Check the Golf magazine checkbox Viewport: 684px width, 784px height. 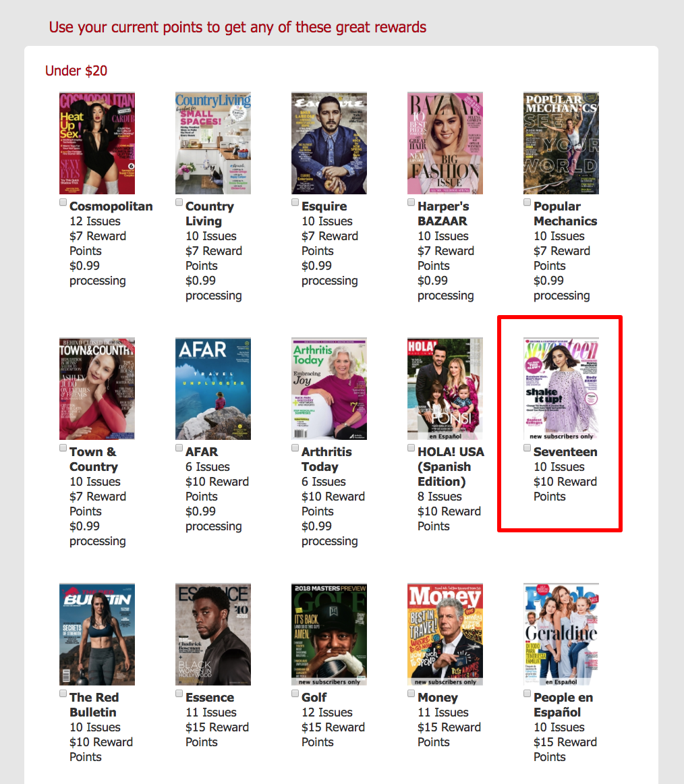pos(295,694)
